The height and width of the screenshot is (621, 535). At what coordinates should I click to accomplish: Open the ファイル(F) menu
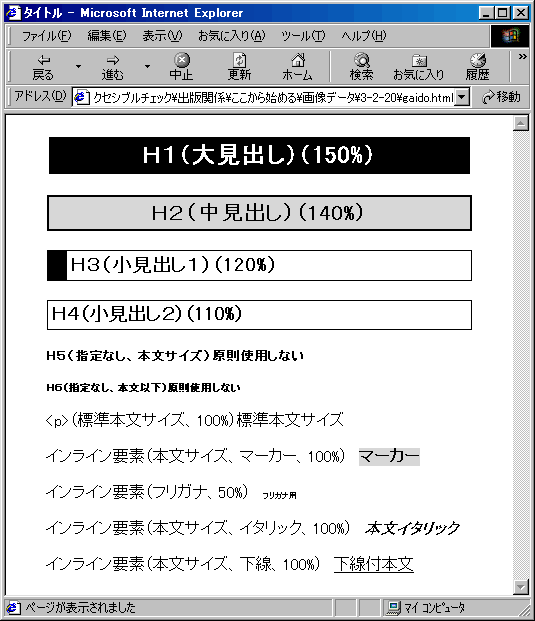[x=47, y=36]
